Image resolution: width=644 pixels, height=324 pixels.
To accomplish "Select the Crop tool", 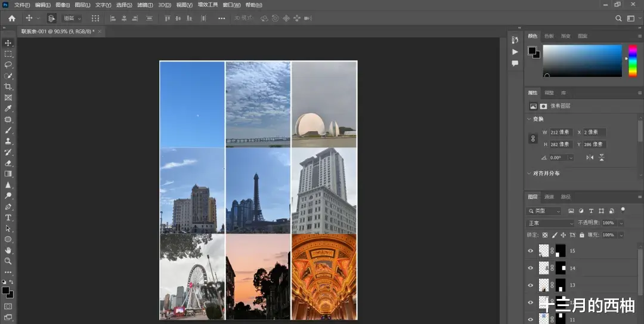I will pyautogui.click(x=8, y=87).
